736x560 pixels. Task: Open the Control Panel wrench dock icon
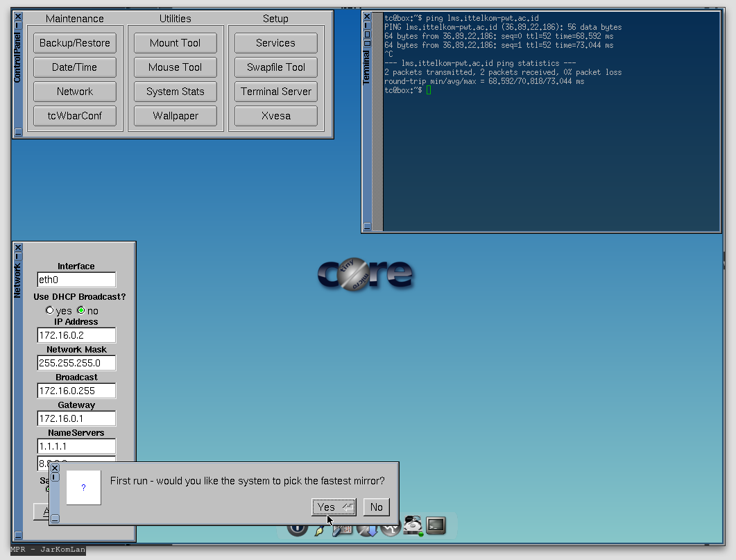(343, 529)
